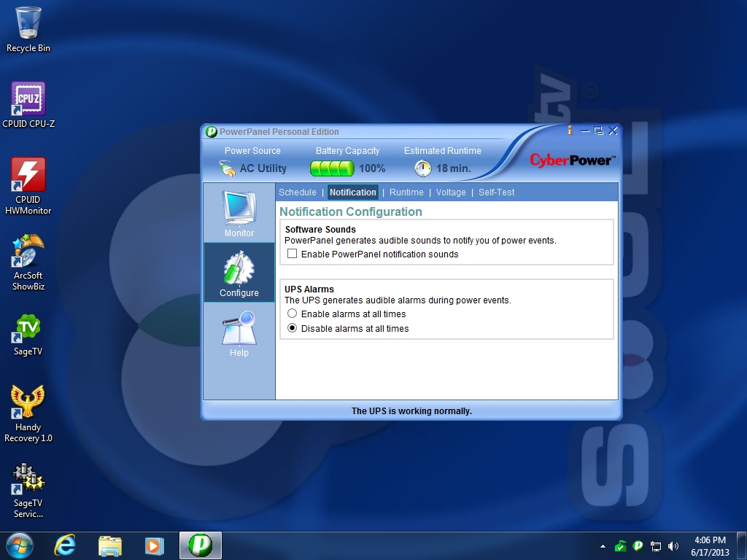747x560 pixels.
Task: Switch to the Self-Test tab
Action: click(x=496, y=192)
